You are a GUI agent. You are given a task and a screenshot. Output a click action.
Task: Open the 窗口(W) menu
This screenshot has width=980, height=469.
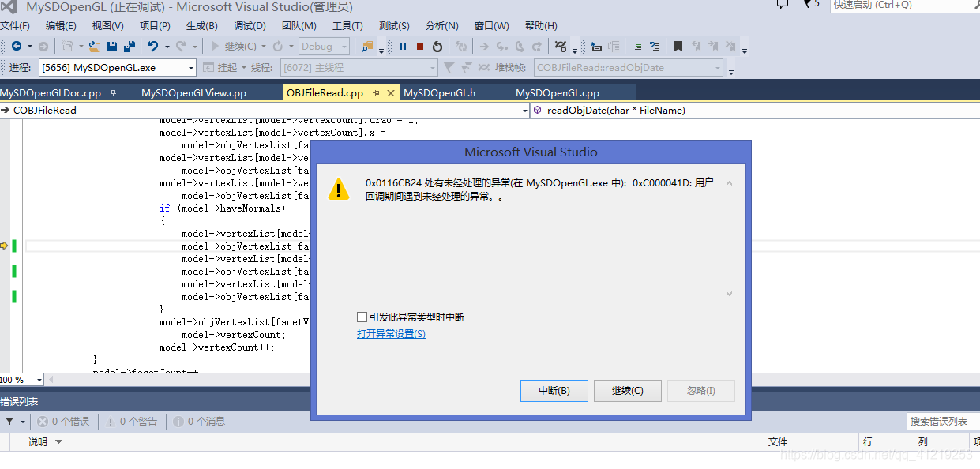coord(492,26)
